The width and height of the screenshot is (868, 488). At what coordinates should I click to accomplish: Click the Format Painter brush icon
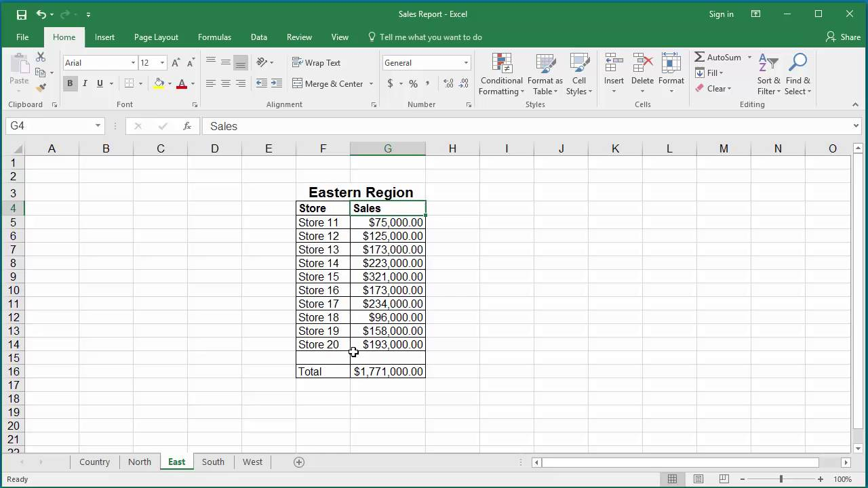coord(41,87)
